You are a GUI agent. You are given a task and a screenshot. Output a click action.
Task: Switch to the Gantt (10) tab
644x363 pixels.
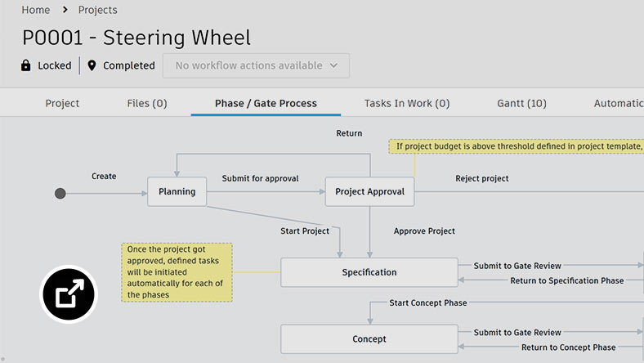click(521, 103)
